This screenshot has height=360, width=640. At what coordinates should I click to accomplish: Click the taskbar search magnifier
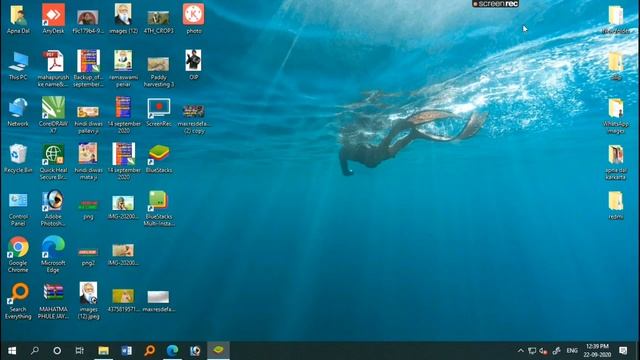[x=35, y=351]
